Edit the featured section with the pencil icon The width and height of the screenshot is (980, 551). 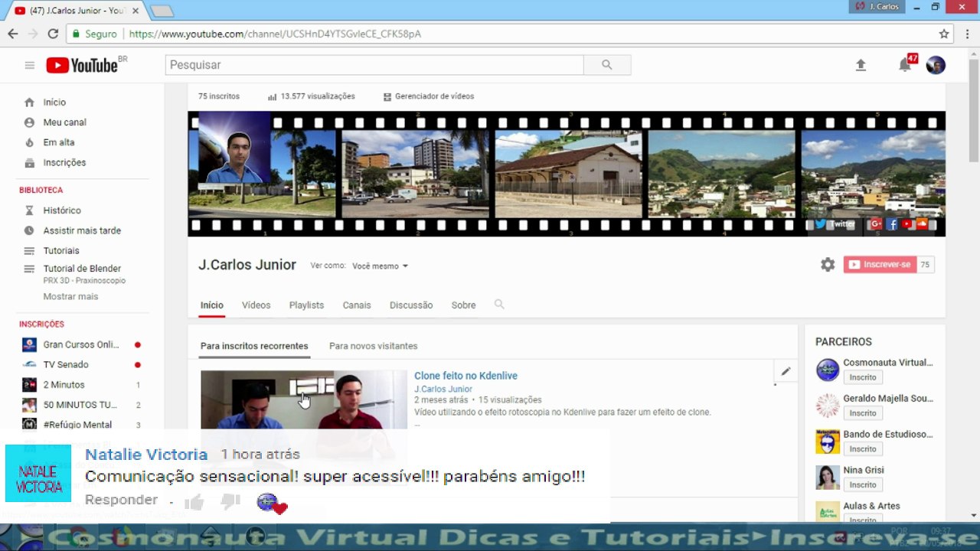tap(786, 372)
